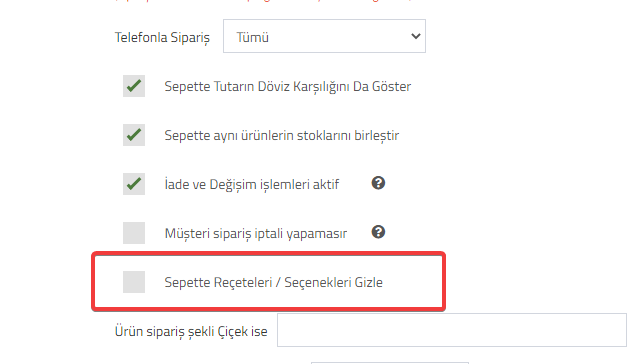
Task: Tick the Sepette Reçeteleri / Seçenekleri Gizle checkbox
Action: click(x=134, y=282)
